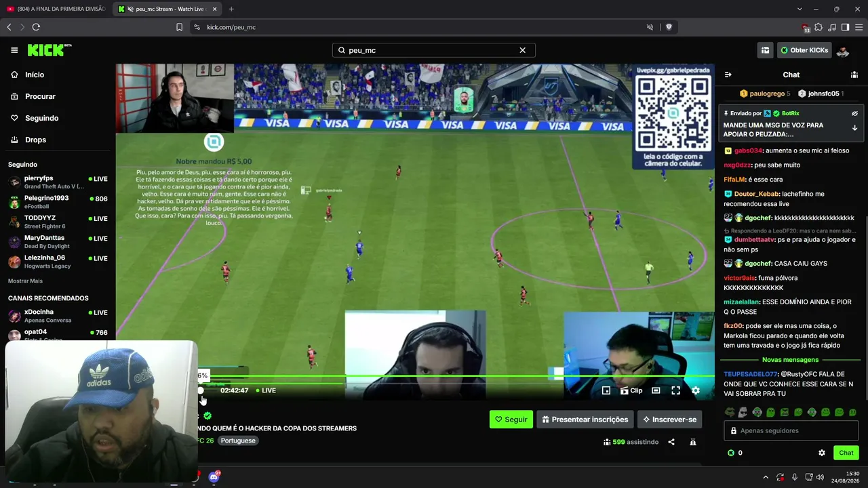Click the Obter KICKs button

point(804,50)
